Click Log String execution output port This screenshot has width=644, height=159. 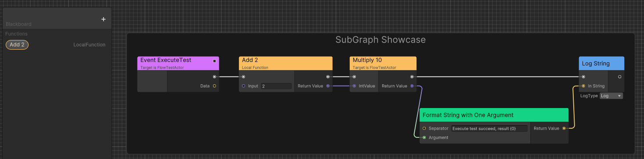tap(619, 76)
